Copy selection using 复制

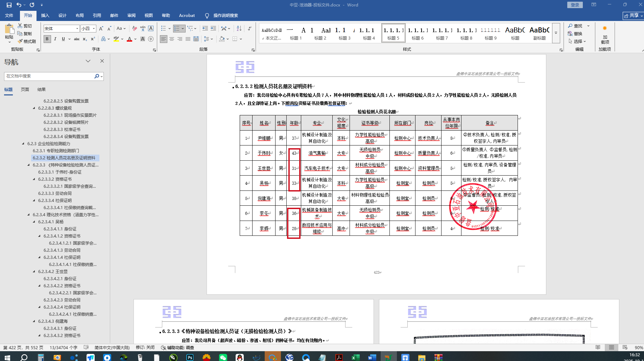tap(25, 33)
